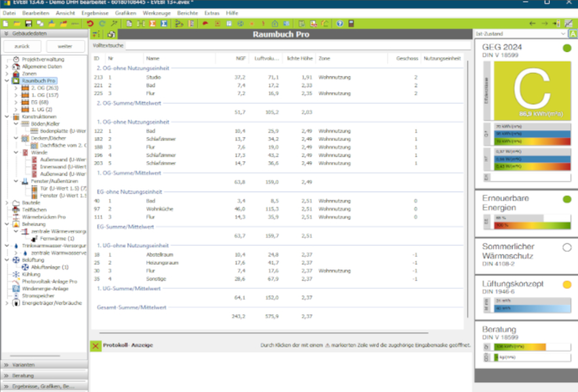Collapse the Konstruktionen tree node
Viewport: 578px width, 392px height.
pyautogui.click(x=7, y=117)
